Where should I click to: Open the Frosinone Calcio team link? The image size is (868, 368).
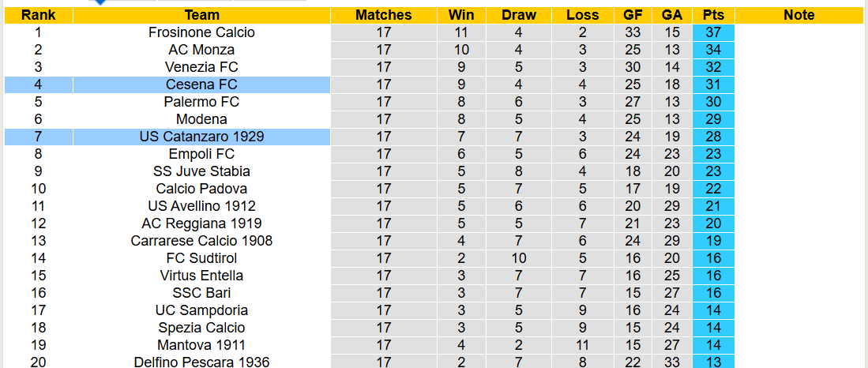tap(201, 32)
